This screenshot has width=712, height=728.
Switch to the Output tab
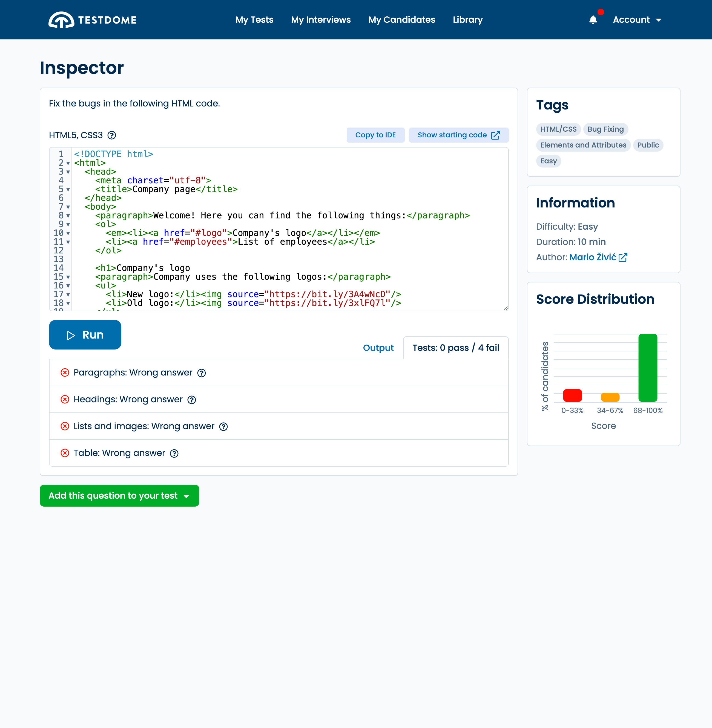point(378,348)
